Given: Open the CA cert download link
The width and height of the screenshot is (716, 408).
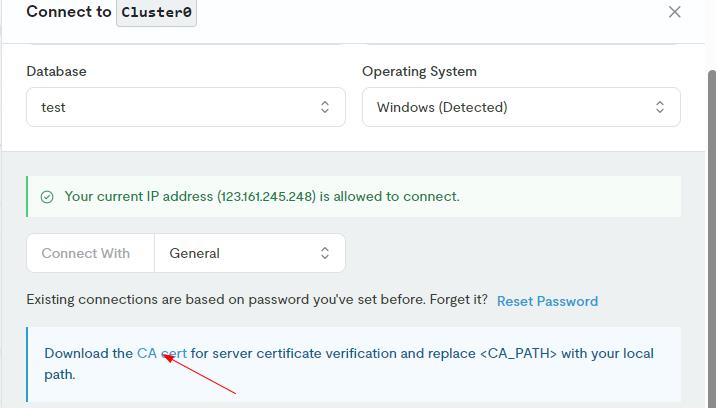Looking at the screenshot, I should pyautogui.click(x=161, y=353).
